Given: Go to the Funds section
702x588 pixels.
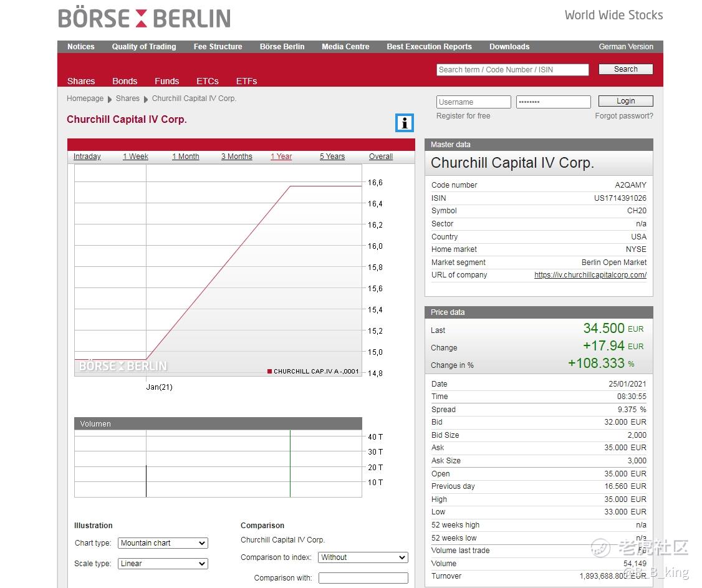Looking at the screenshot, I should [167, 81].
